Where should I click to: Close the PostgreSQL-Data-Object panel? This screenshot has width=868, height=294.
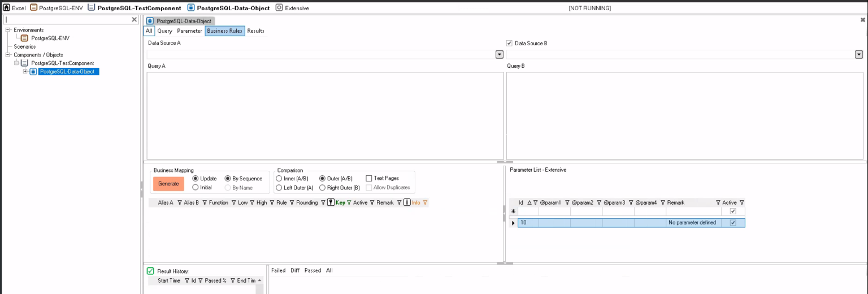[x=862, y=20]
